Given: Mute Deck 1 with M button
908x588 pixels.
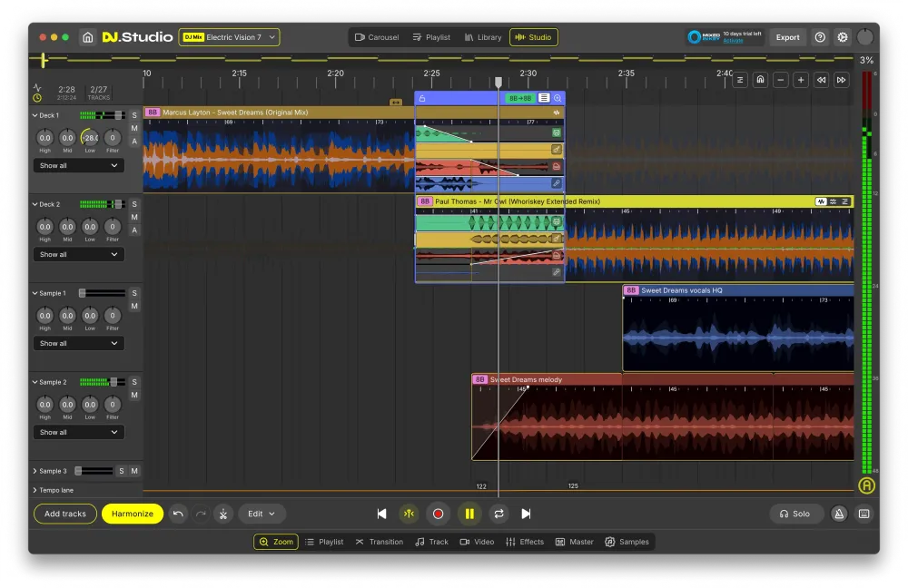Looking at the screenshot, I should click(134, 128).
